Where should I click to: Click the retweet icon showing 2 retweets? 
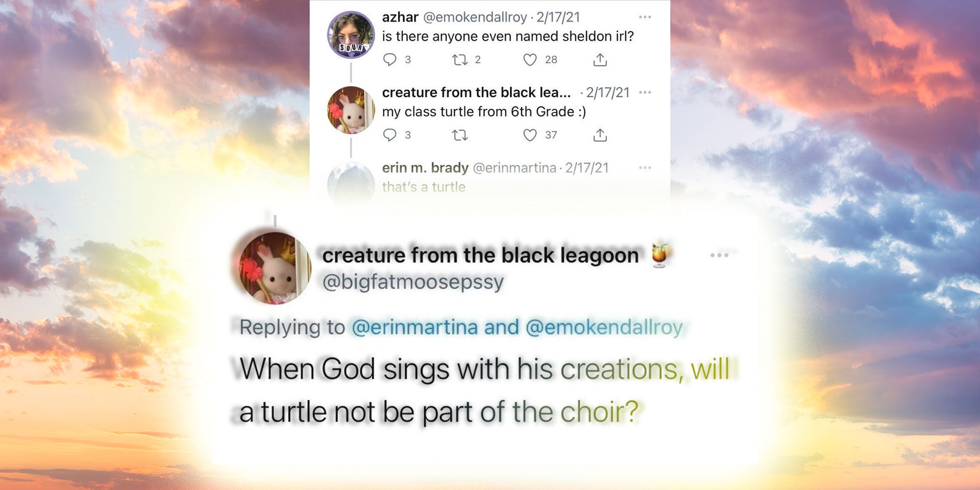[460, 59]
